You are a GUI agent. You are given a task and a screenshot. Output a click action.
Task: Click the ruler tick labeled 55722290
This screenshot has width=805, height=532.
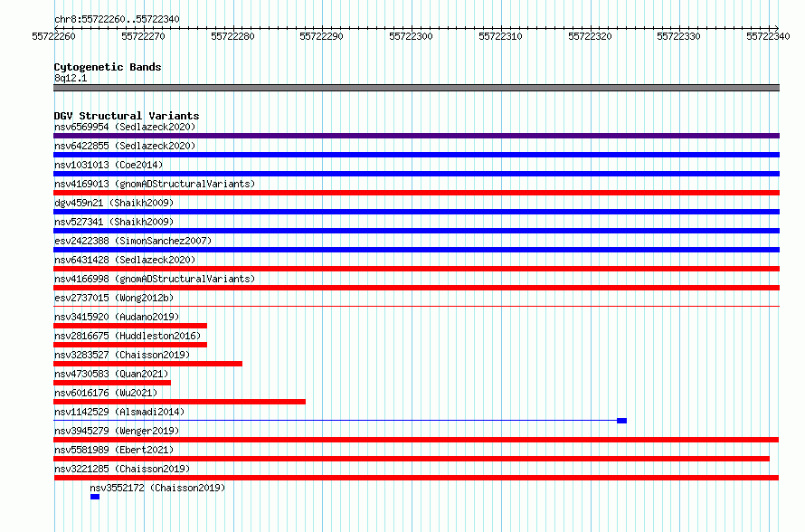[321, 36]
